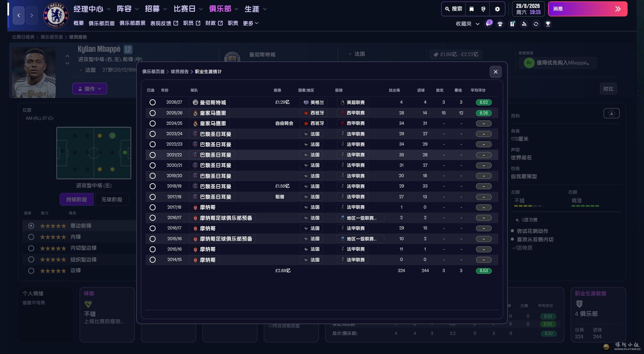The image size is (644, 354).
Task: Open the globe world icon
Action: tap(483, 9)
